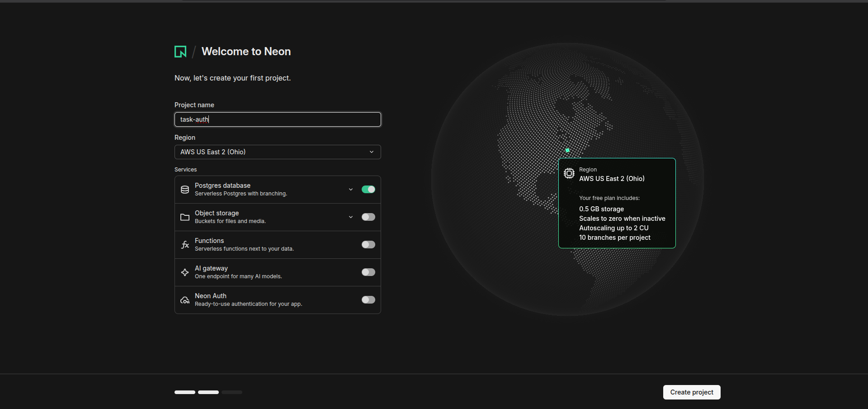Viewport: 868px width, 409px height.
Task: Click the Services section label
Action: pos(185,170)
